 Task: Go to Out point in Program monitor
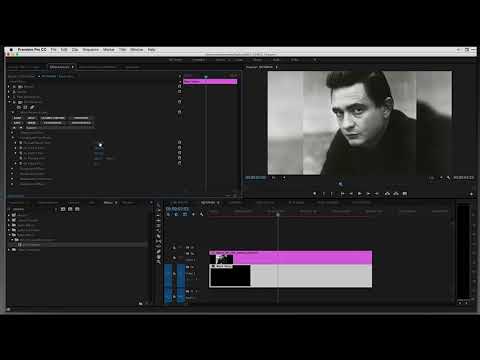point(377,194)
